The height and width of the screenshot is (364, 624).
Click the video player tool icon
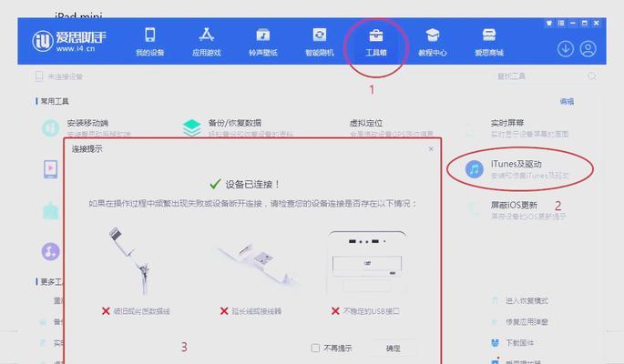pyautogui.click(x=50, y=169)
